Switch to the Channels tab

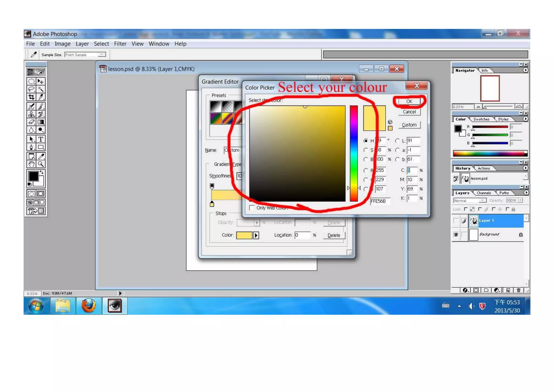484,193
